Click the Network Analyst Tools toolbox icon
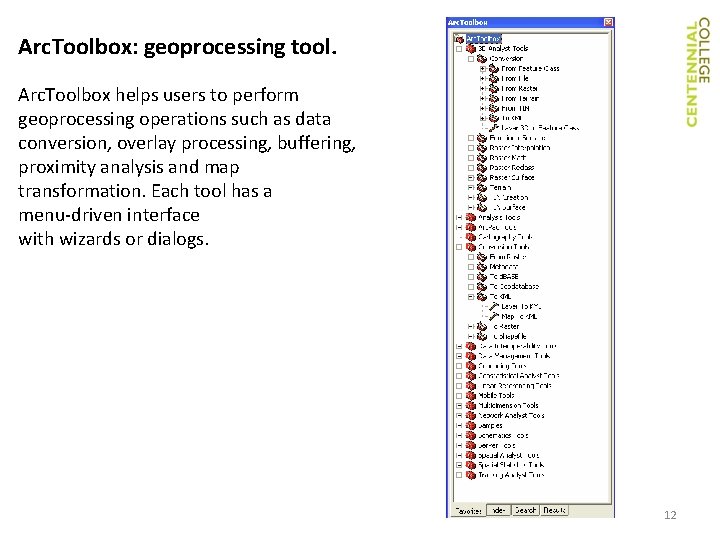 (x=471, y=416)
